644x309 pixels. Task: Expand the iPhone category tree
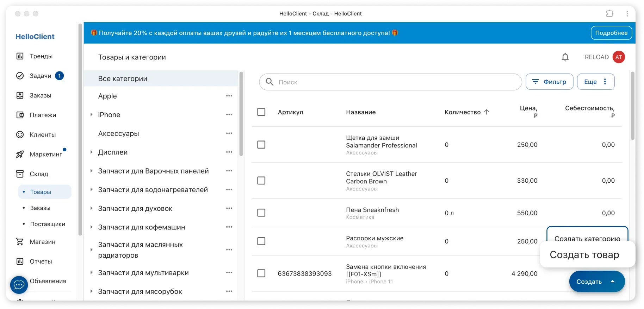coord(91,115)
